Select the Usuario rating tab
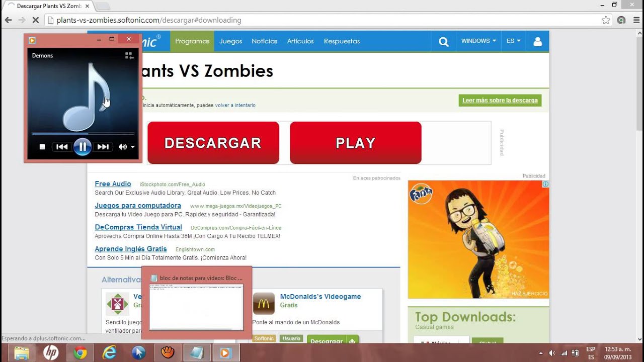Image resolution: width=644 pixels, height=362 pixels. point(291,339)
